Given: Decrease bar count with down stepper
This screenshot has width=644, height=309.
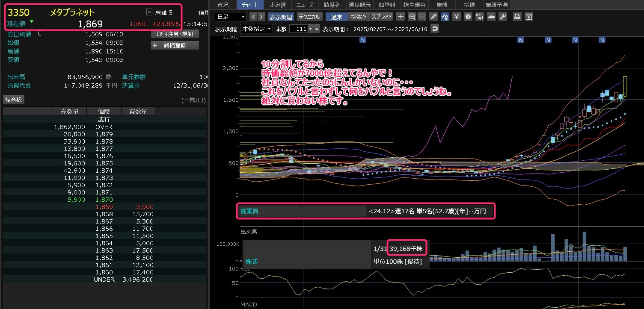Looking at the screenshot, I should pyautogui.click(x=310, y=29).
